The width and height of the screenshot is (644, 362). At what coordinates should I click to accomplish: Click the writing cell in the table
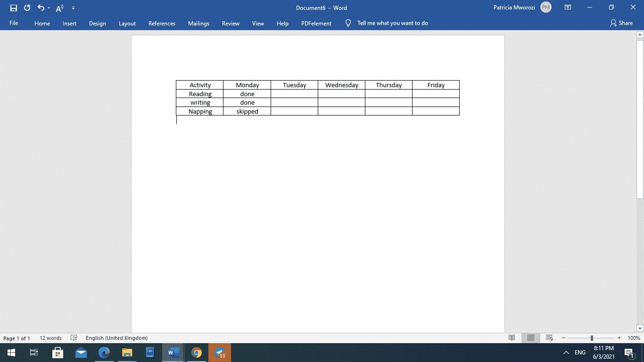pos(200,102)
